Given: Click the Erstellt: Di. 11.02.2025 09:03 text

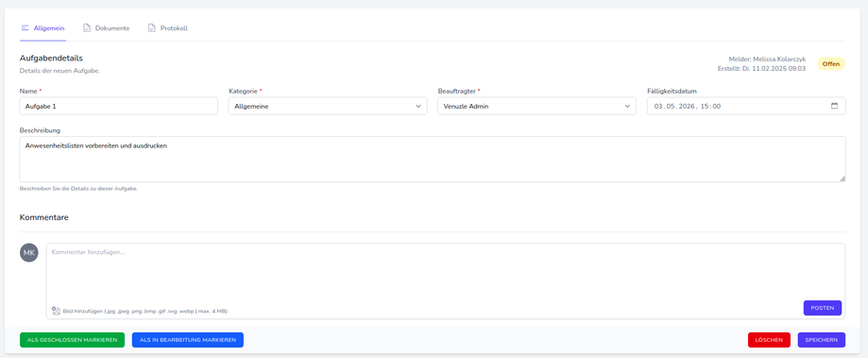Looking at the screenshot, I should (x=761, y=69).
